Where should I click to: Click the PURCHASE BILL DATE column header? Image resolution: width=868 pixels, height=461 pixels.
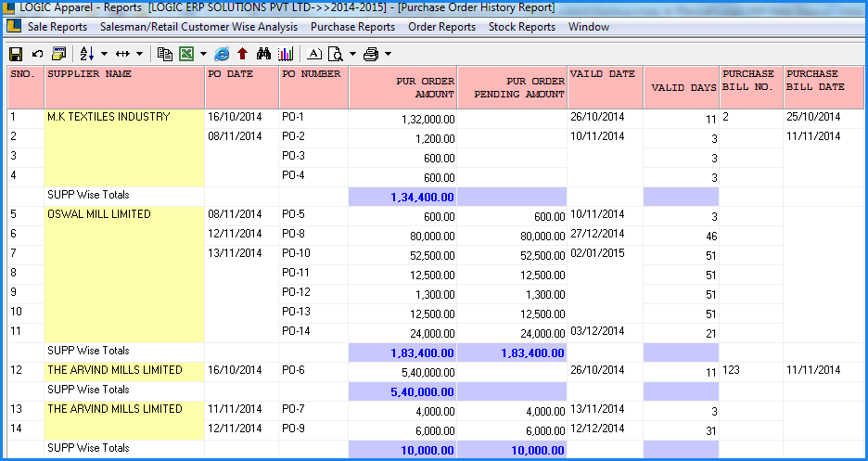pyautogui.click(x=823, y=87)
